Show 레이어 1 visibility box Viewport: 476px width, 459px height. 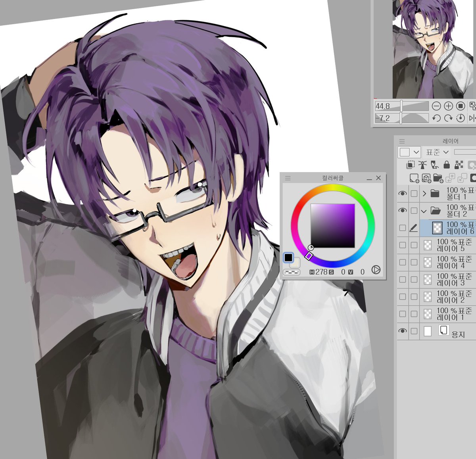click(x=403, y=314)
